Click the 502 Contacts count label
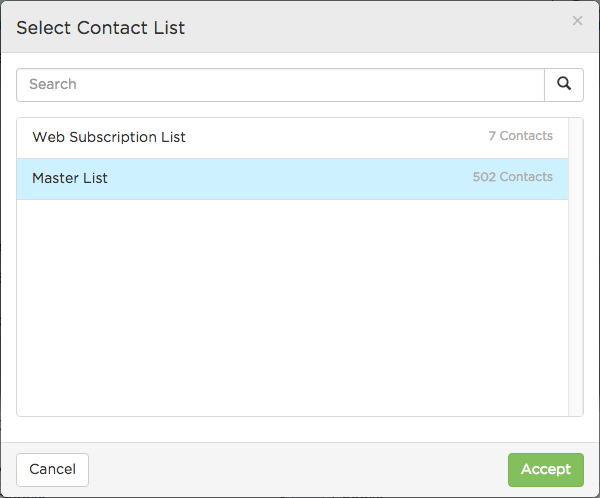Image resolution: width=600 pixels, height=498 pixels. (512, 177)
